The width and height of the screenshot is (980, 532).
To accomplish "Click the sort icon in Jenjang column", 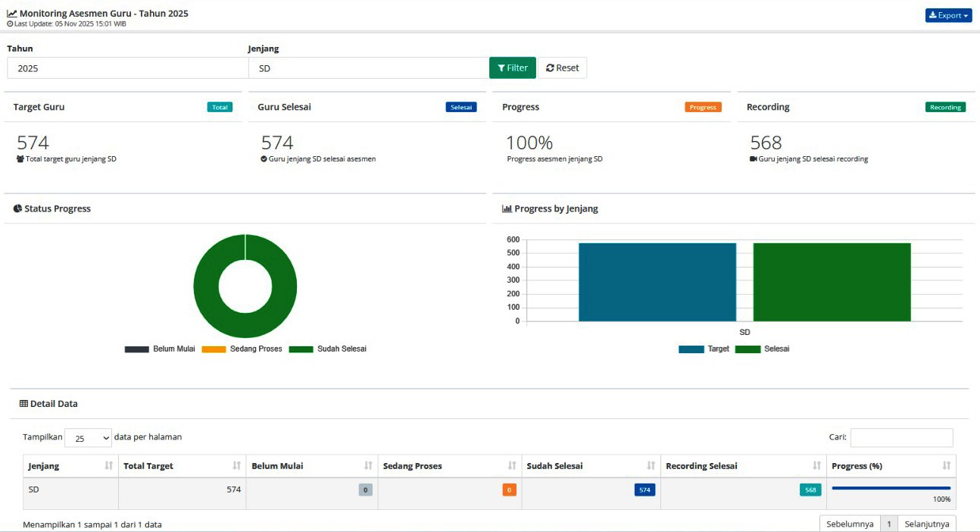I will [x=108, y=465].
